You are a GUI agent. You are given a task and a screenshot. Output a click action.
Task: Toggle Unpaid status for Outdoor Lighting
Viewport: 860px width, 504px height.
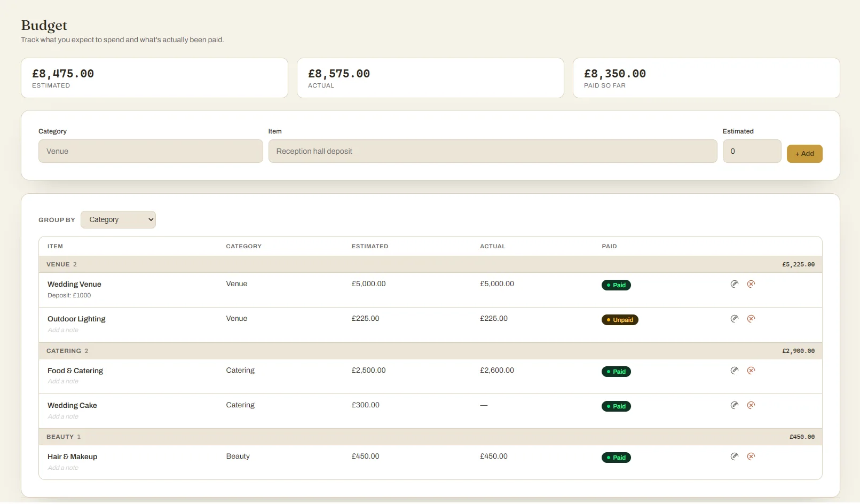pos(620,320)
